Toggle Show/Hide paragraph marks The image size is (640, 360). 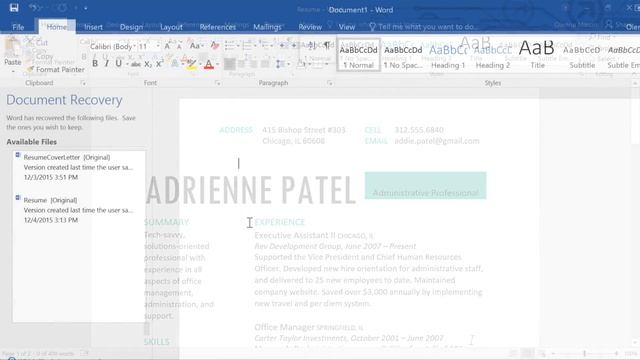point(327,46)
